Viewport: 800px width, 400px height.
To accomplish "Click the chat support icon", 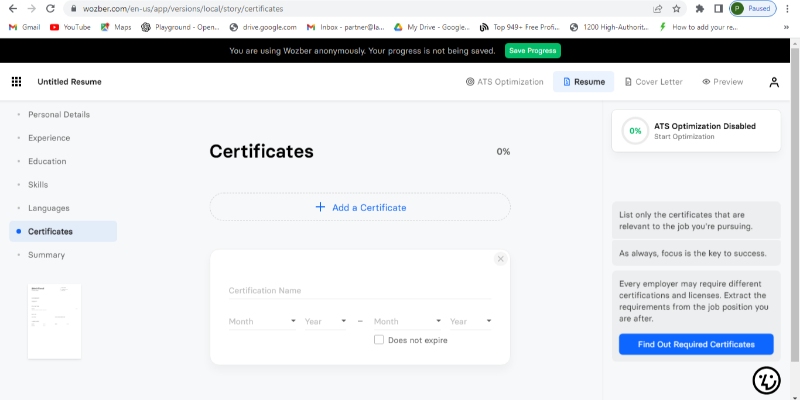I will point(766,380).
